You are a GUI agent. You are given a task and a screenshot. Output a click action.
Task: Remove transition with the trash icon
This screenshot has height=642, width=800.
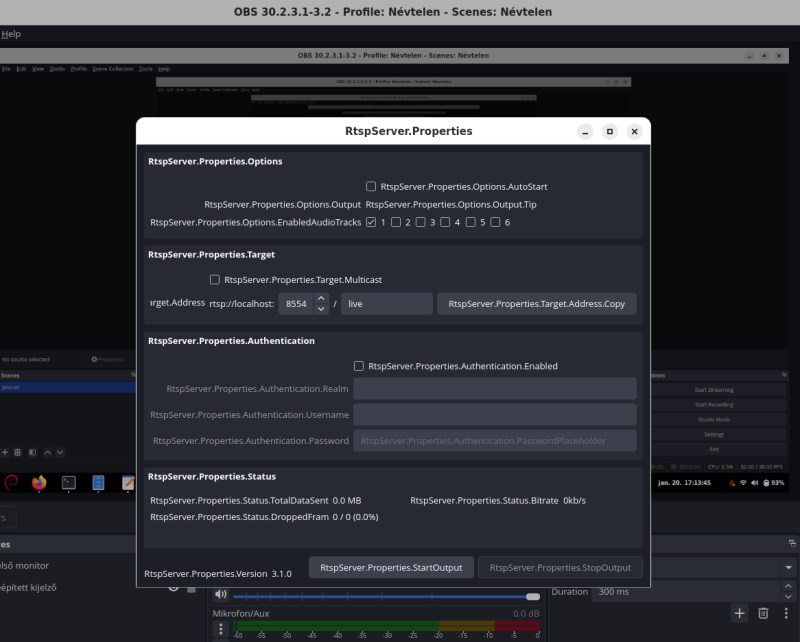[x=763, y=613]
